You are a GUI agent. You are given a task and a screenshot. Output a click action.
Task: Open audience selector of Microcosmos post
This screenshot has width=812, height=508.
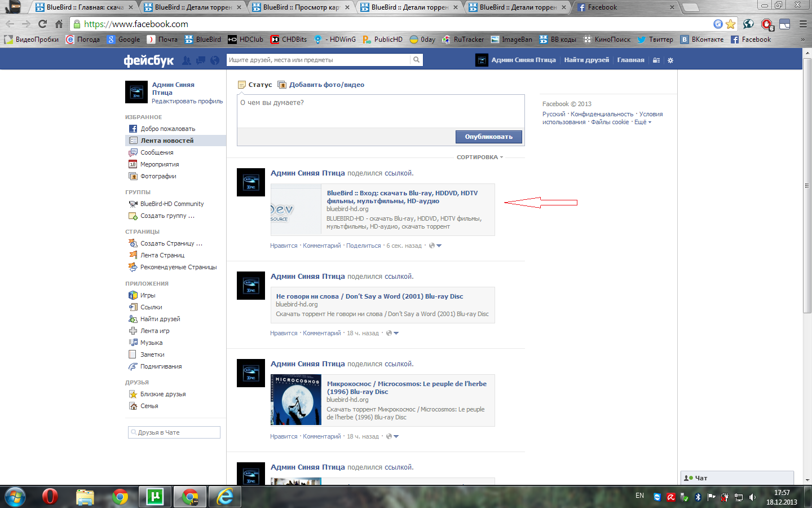(x=392, y=436)
